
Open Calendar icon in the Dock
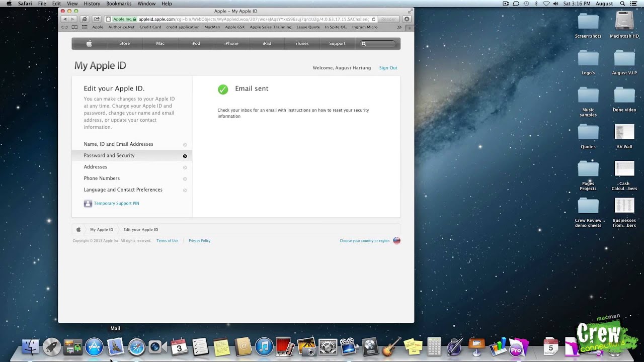click(179, 347)
